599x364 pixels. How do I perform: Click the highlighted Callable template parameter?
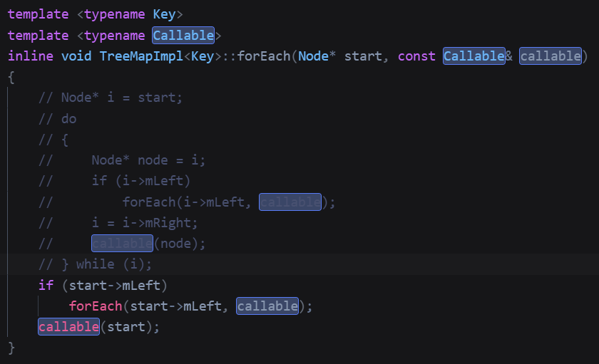pyautogui.click(x=183, y=35)
